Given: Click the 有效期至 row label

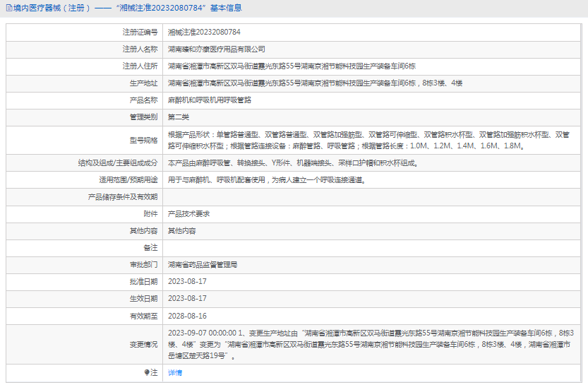Looking at the screenshot, I should (x=143, y=316).
